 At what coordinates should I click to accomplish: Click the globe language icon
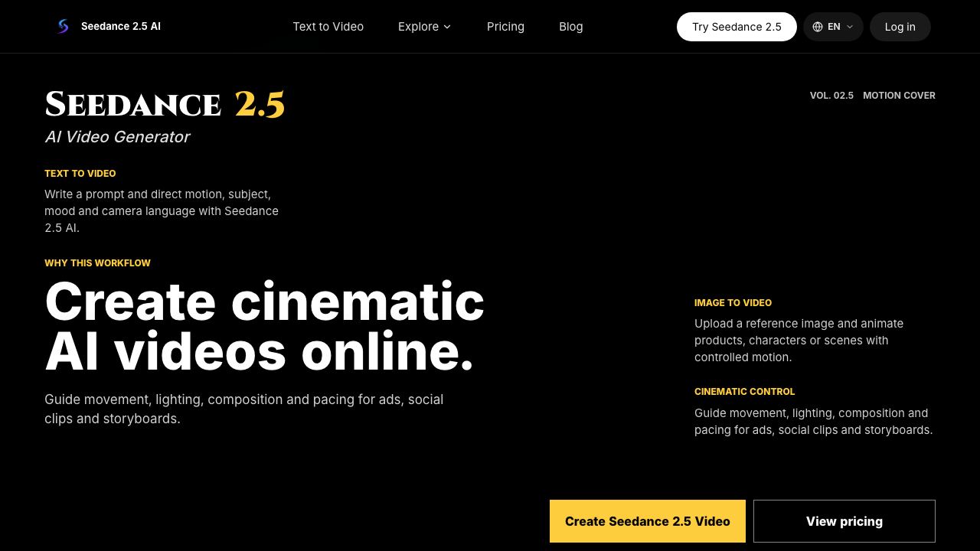(818, 27)
